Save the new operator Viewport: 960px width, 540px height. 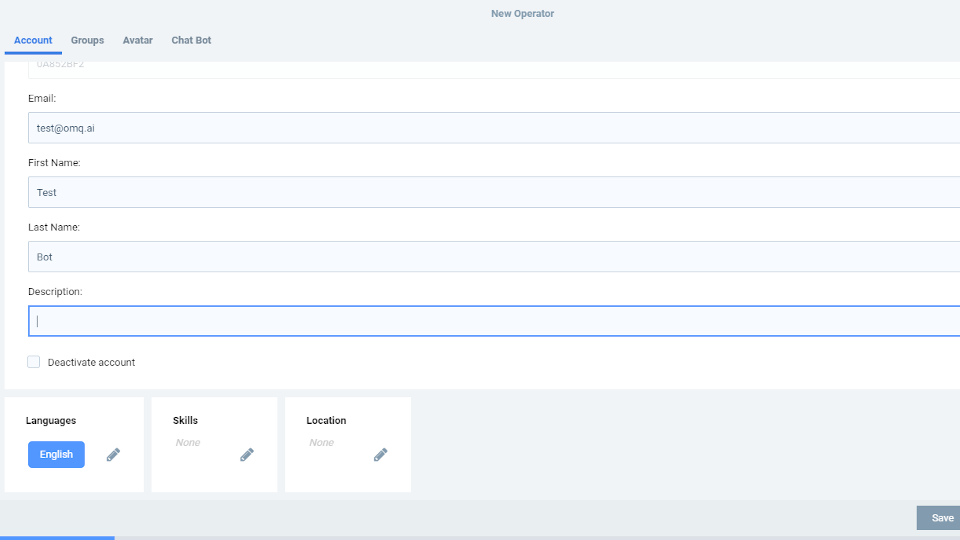pyautogui.click(x=939, y=518)
